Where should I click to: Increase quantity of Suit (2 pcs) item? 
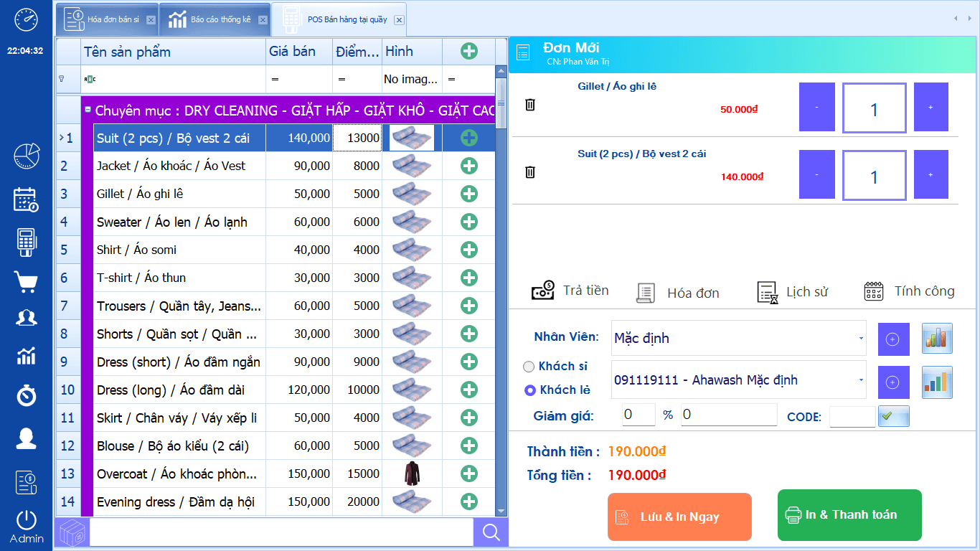click(x=930, y=175)
